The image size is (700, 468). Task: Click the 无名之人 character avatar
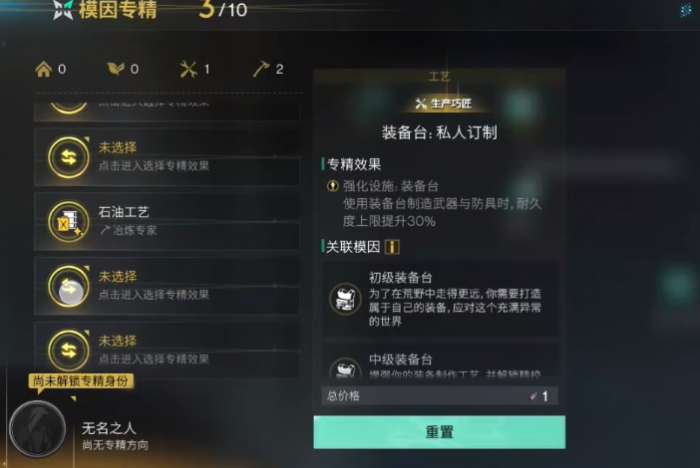pyautogui.click(x=38, y=428)
